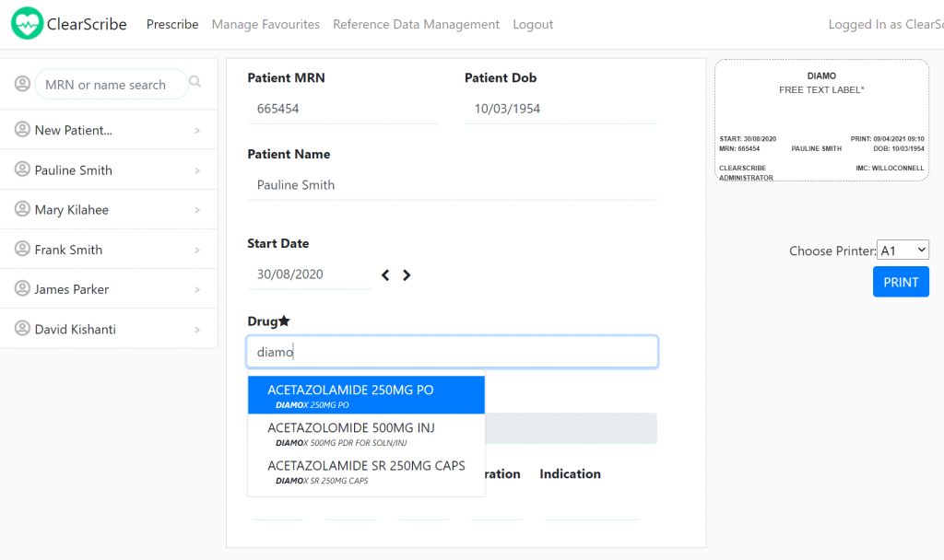Click the search magnifier icon
944x560 pixels.
click(195, 82)
